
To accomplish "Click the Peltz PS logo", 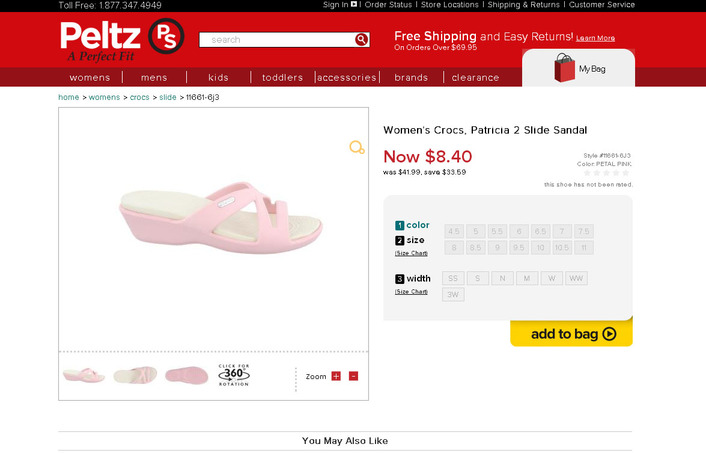I will (x=122, y=40).
